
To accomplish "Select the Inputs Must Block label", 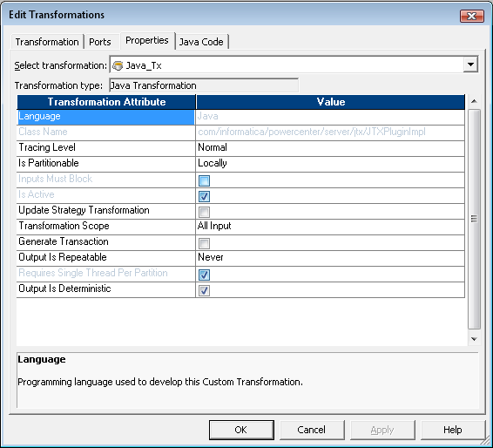I will point(56,179).
